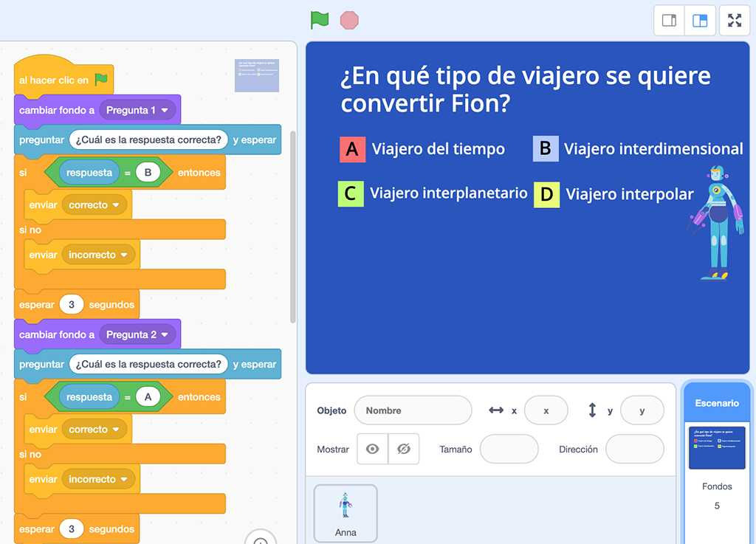Switch to large stage layout

[700, 21]
